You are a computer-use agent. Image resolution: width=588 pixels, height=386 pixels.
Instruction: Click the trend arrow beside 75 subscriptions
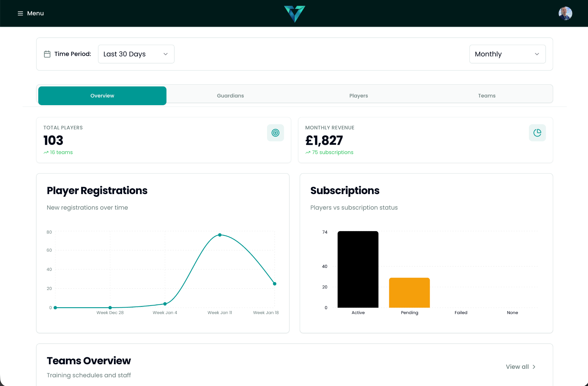coord(308,153)
